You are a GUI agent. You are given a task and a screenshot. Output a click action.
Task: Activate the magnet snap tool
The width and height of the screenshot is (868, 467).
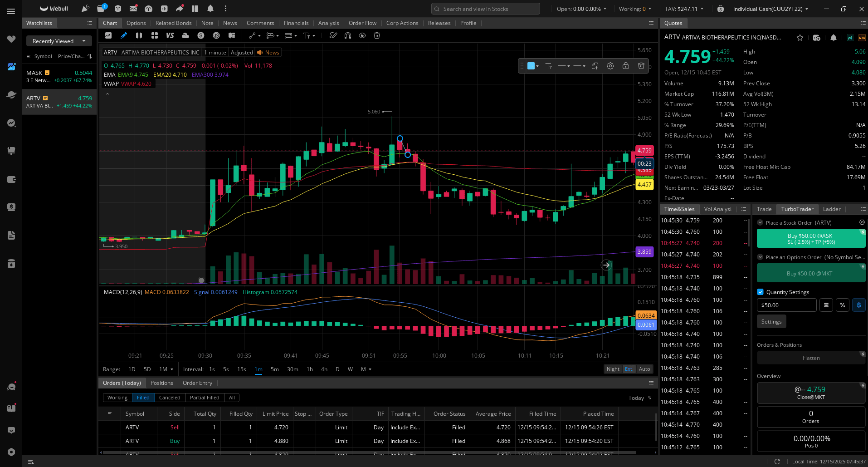click(x=348, y=35)
